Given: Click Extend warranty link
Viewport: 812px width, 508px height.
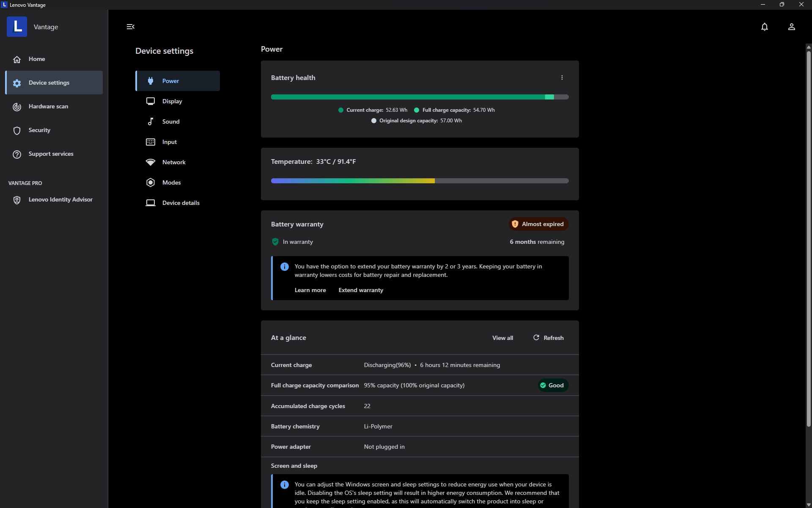Looking at the screenshot, I should 361,290.
